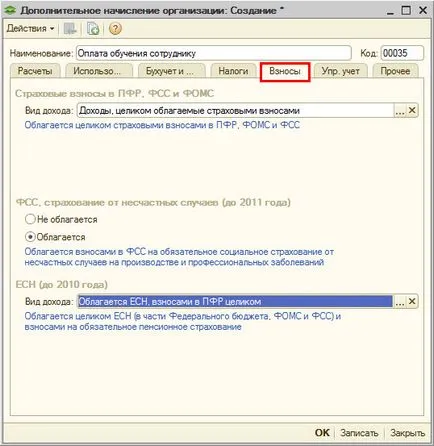434x446 pixels.
Task: Open selection for insurance contributions income type
Action: coord(400,110)
